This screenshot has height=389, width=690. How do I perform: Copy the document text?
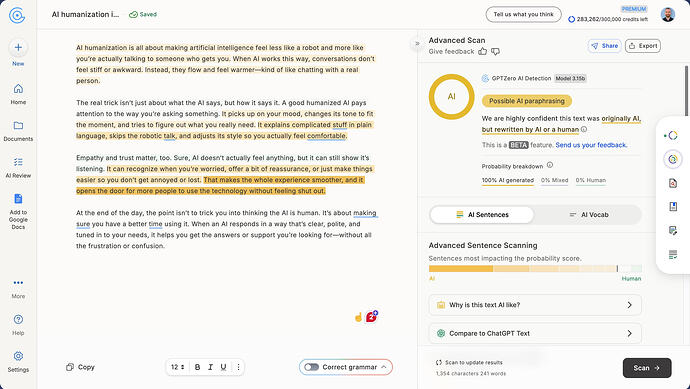click(x=81, y=367)
